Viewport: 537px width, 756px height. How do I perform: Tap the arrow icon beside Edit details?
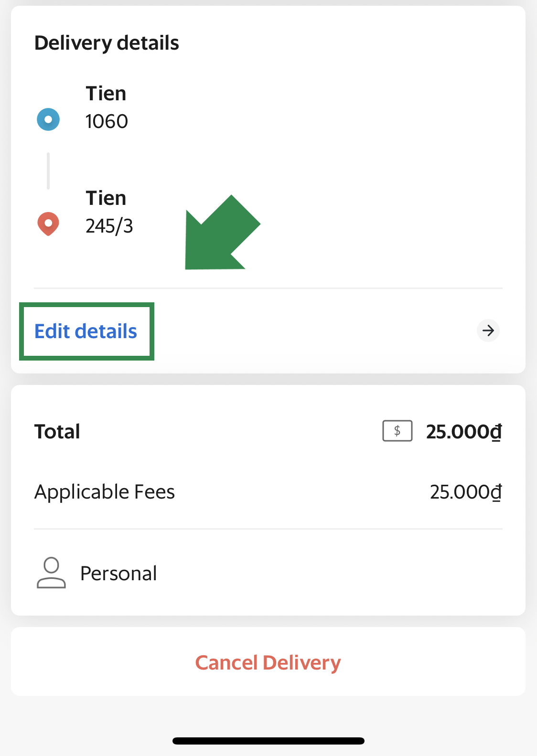click(488, 330)
